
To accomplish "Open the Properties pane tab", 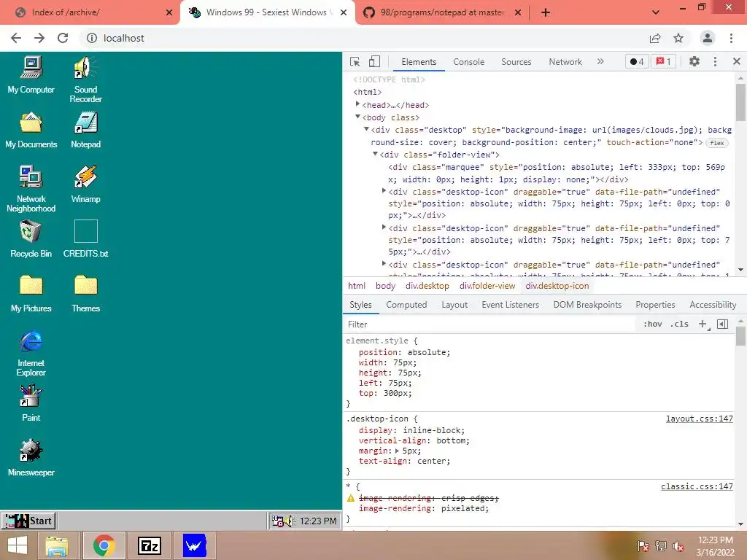I will (x=655, y=305).
